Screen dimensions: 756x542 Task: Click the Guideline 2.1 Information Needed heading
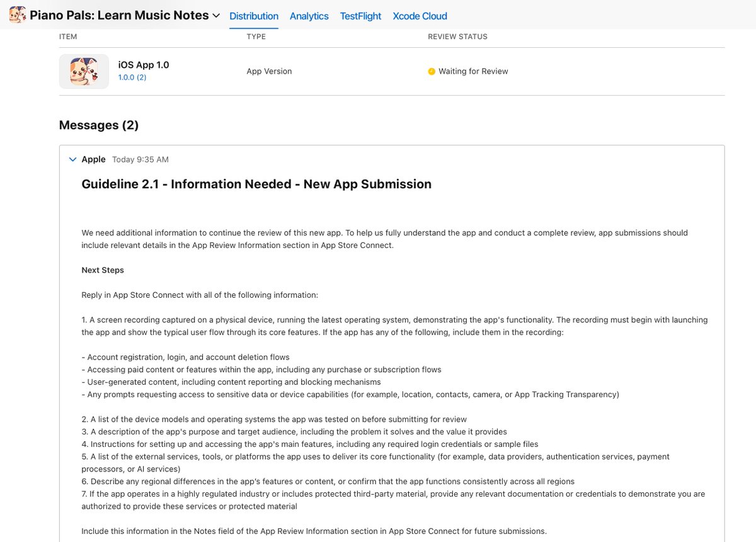[x=256, y=184]
